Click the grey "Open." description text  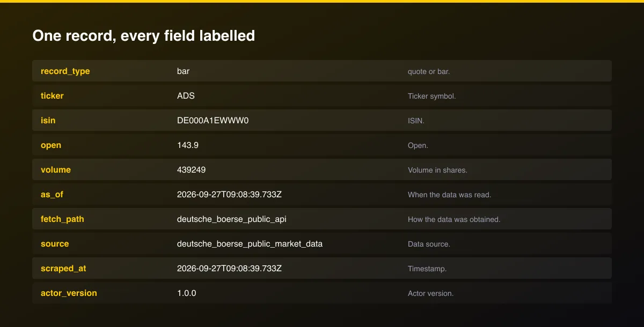(x=418, y=145)
